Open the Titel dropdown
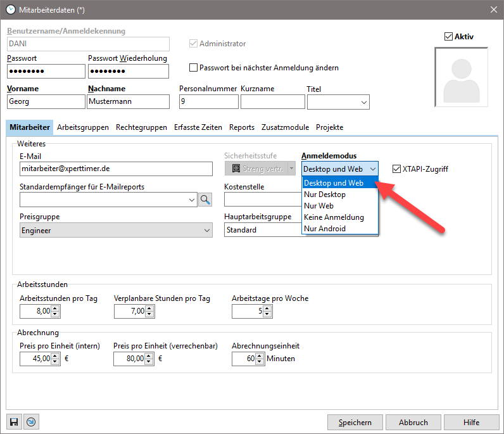 point(364,102)
